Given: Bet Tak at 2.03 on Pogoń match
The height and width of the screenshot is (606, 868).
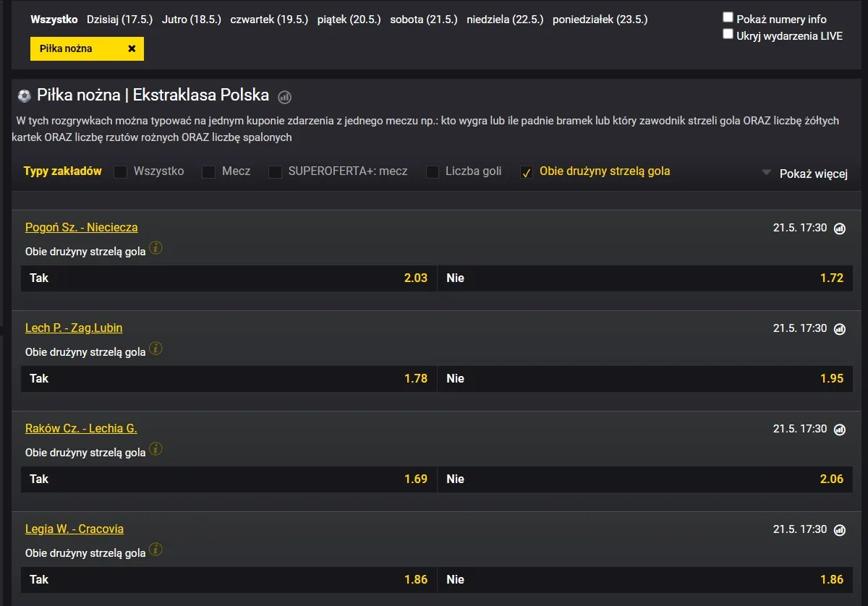Looking at the screenshot, I should click(229, 278).
